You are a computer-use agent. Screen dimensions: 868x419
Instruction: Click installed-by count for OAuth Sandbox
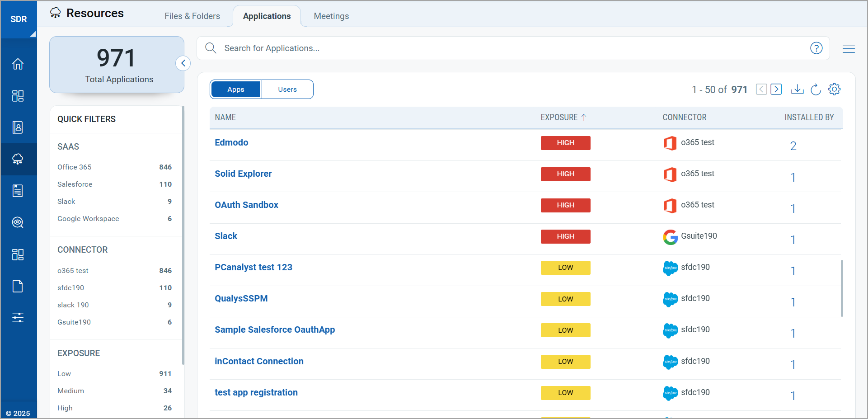[793, 208]
